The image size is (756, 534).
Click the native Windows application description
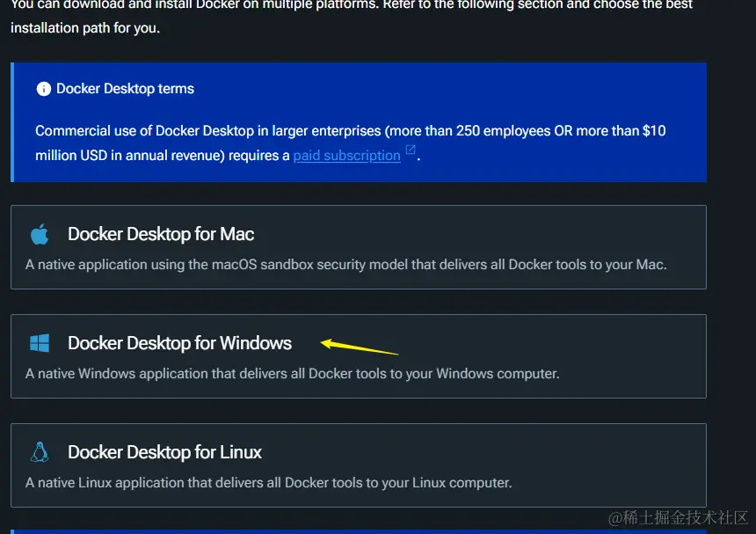292,373
